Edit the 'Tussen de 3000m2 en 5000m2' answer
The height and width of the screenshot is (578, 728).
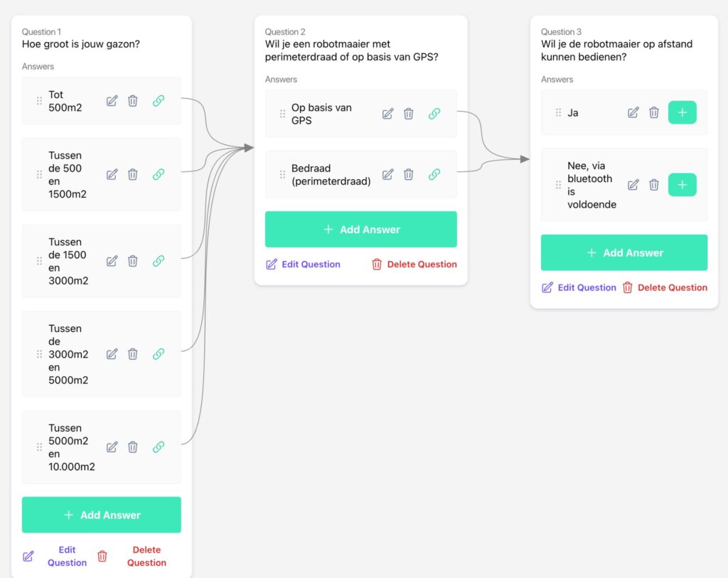coord(112,354)
